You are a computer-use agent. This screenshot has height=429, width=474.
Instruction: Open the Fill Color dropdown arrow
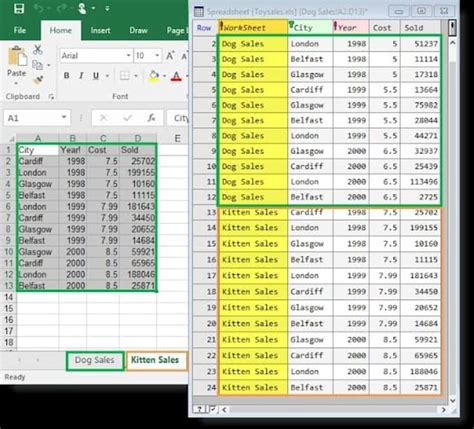[x=164, y=76]
